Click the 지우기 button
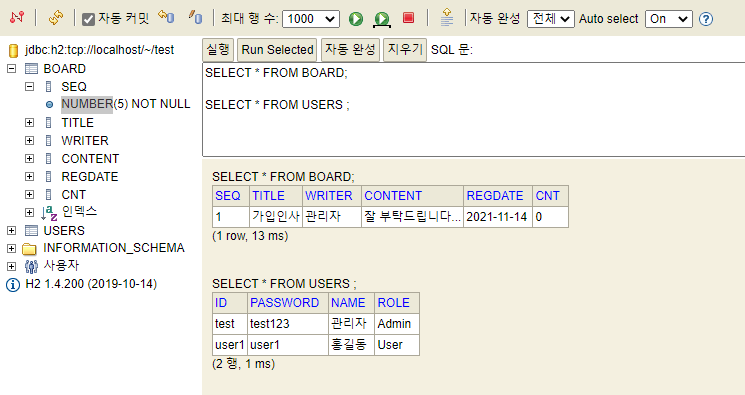The image size is (745, 395). pos(405,49)
